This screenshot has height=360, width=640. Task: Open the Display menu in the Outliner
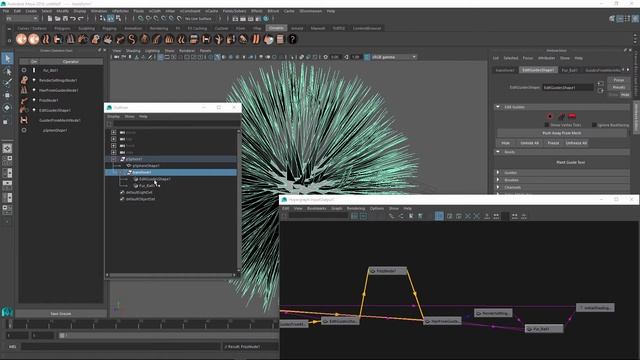click(113, 117)
